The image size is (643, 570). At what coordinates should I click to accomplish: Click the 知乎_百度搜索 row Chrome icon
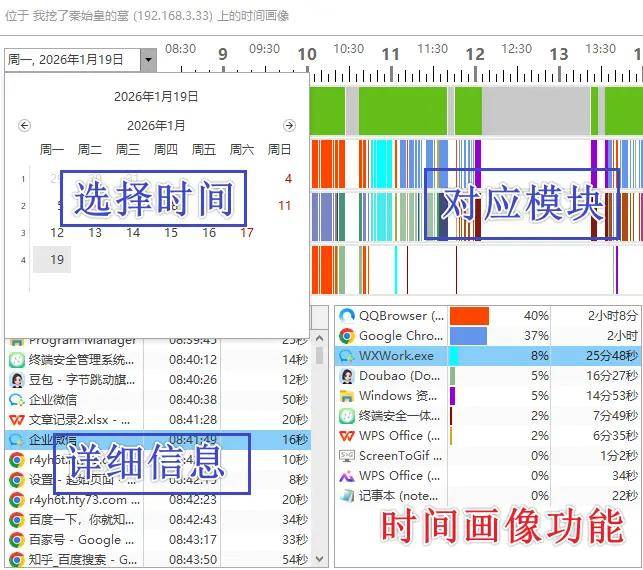coord(16,560)
